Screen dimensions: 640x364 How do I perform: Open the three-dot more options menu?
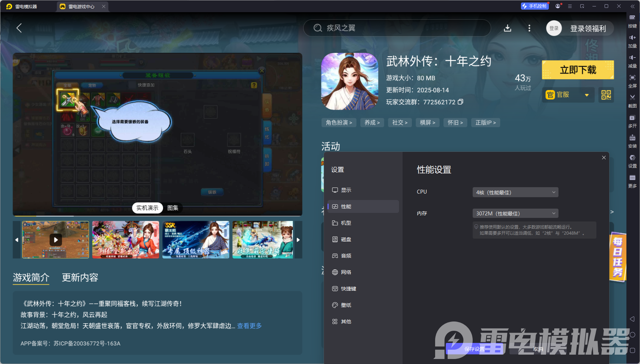pyautogui.click(x=529, y=28)
